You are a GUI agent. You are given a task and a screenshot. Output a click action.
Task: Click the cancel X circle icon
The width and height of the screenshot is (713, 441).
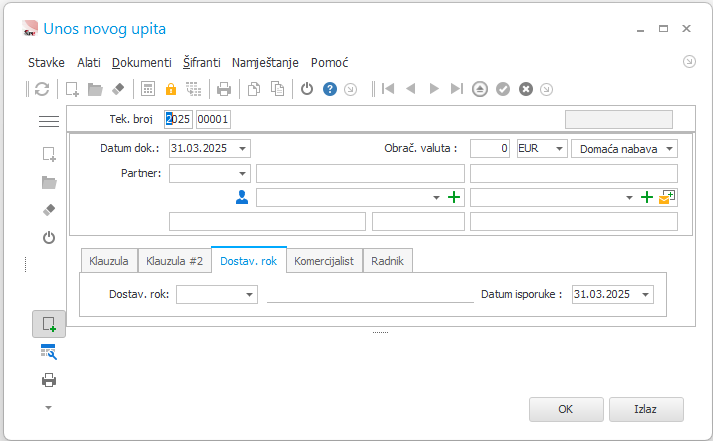pos(526,89)
